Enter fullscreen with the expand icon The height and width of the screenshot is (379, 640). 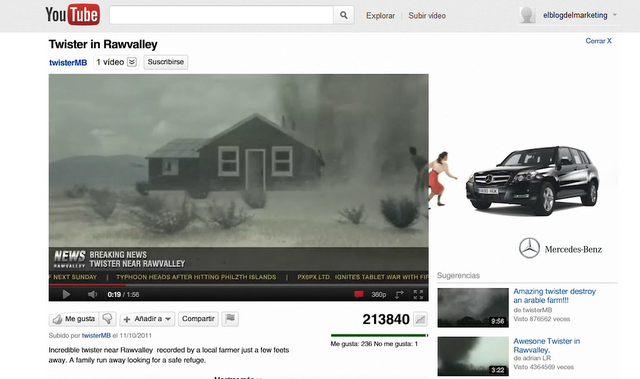(x=418, y=294)
